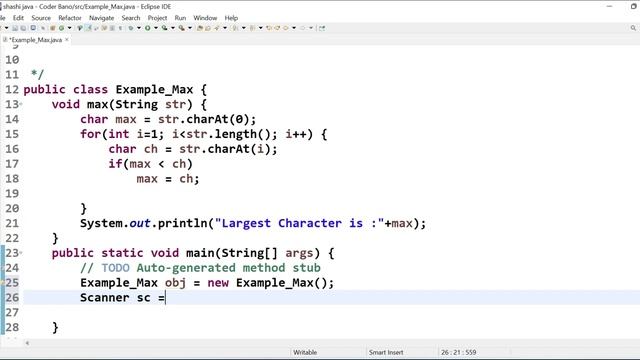The image size is (640, 360).
Task: Click the Writable status bar entry
Action: click(305, 352)
